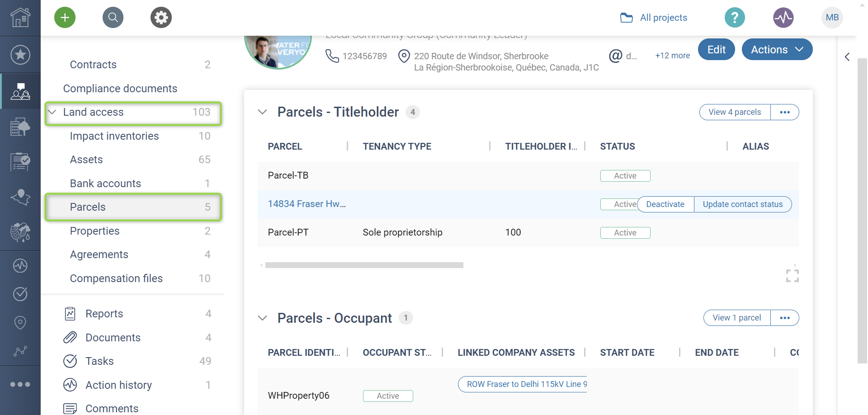Open the 14834 Fraser Hw... parcel link

307,204
